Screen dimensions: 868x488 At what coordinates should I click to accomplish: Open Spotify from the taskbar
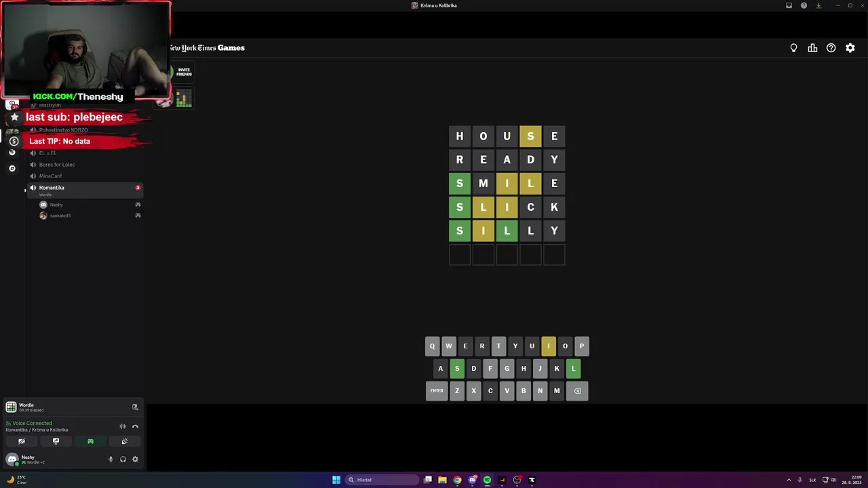point(487,480)
